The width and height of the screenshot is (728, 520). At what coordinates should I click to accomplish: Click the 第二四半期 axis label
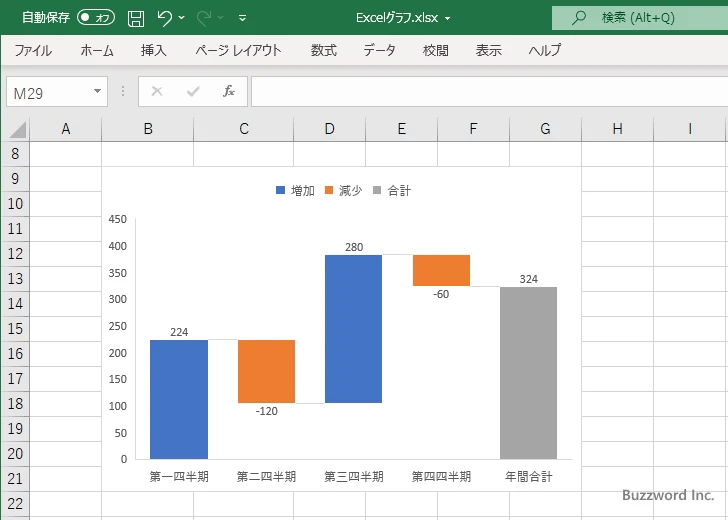(266, 476)
